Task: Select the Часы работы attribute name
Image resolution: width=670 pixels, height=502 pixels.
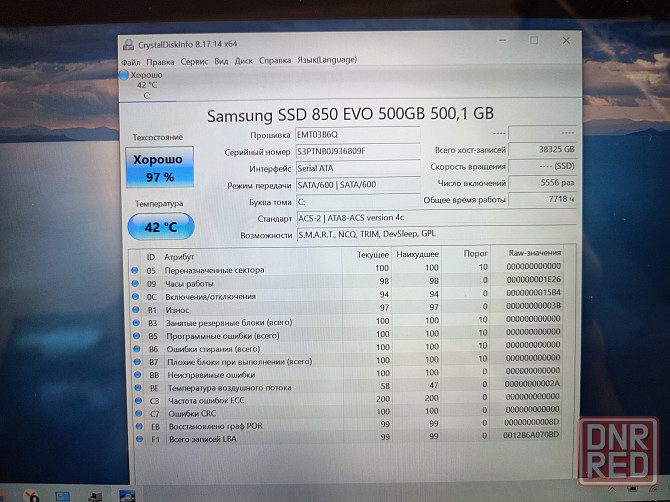Action: pyautogui.click(x=189, y=284)
